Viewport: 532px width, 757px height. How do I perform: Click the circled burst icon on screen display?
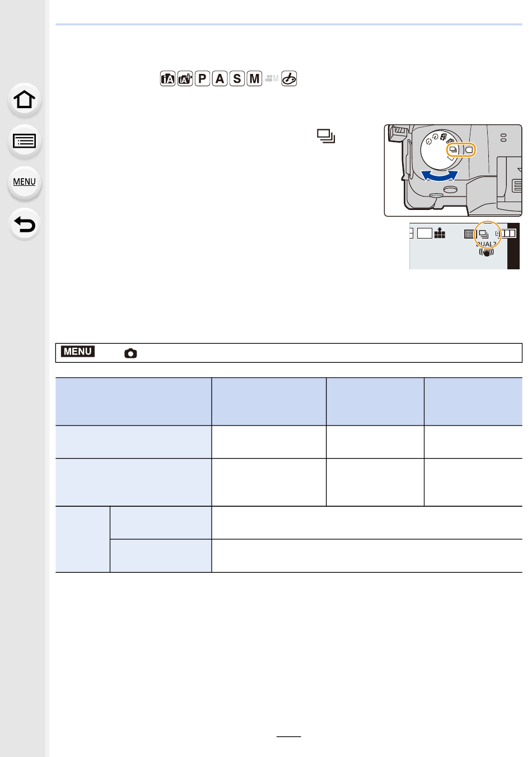point(484,234)
